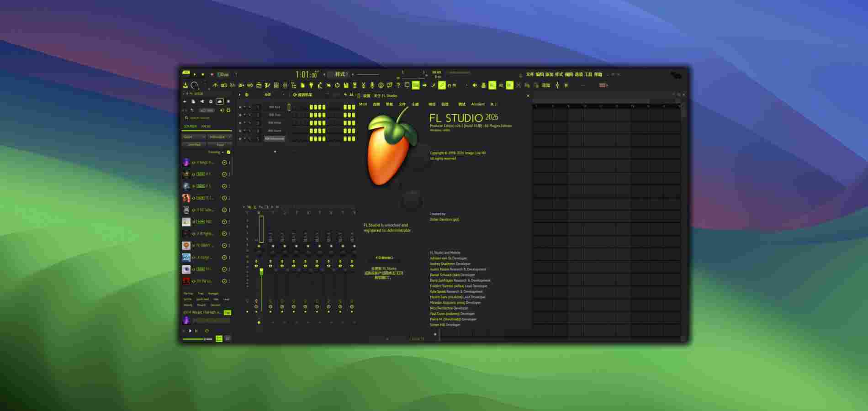Image resolution: width=868 pixels, height=411 pixels.
Task: Select the cloud icon in the browser
Action: (220, 101)
